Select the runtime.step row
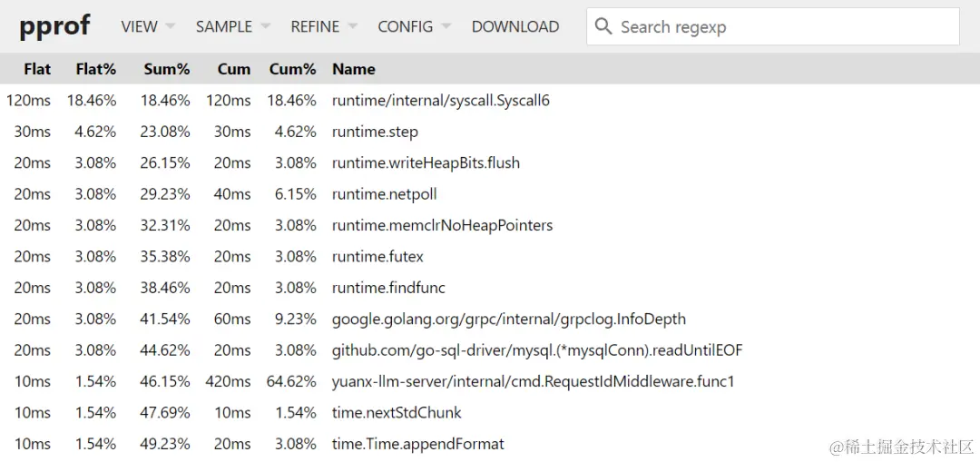 pyautogui.click(x=375, y=132)
